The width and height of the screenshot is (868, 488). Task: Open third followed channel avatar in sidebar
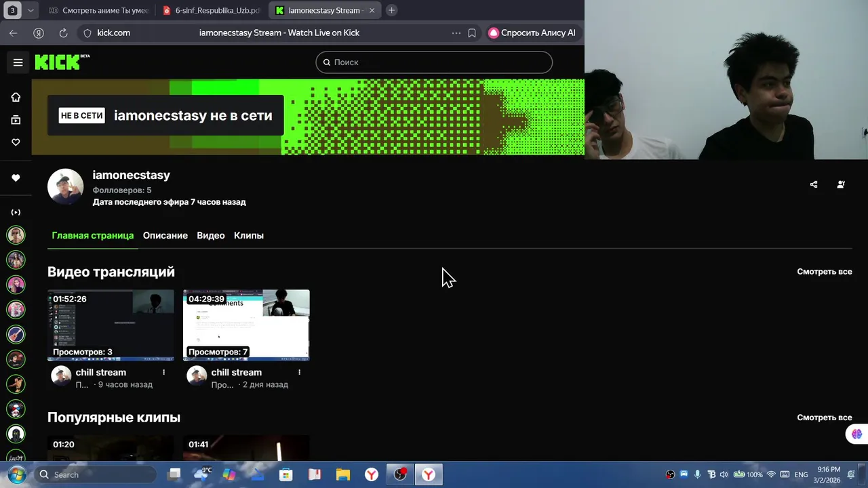point(16,285)
